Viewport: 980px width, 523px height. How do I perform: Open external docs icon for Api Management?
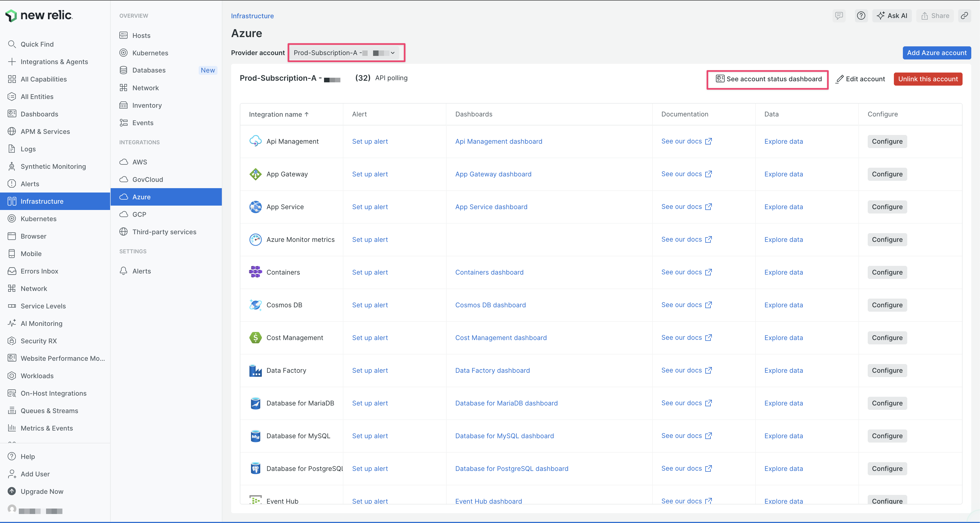(x=708, y=141)
